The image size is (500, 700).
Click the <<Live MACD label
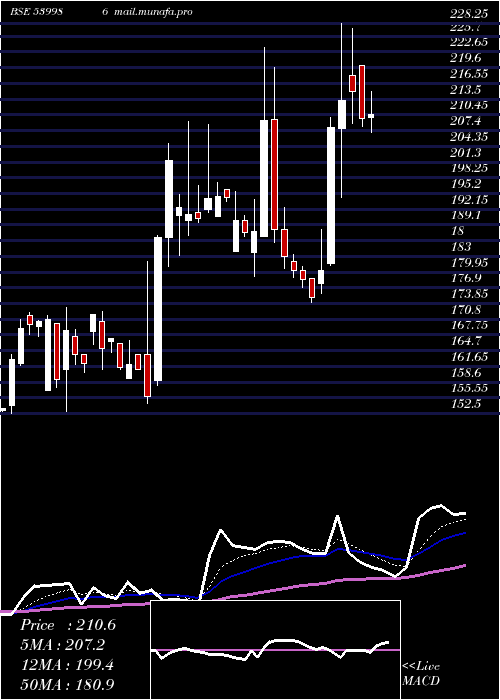[x=421, y=674]
